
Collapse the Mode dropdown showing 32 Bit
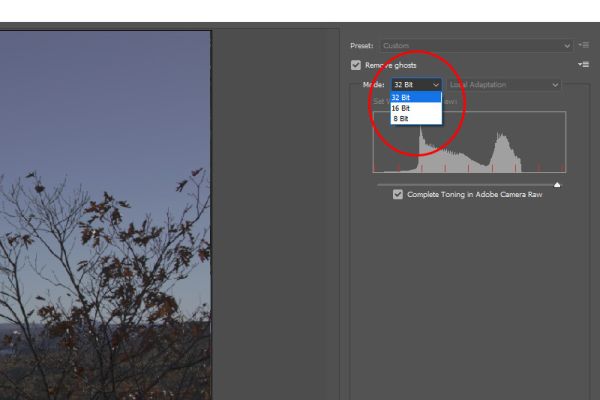(x=416, y=85)
